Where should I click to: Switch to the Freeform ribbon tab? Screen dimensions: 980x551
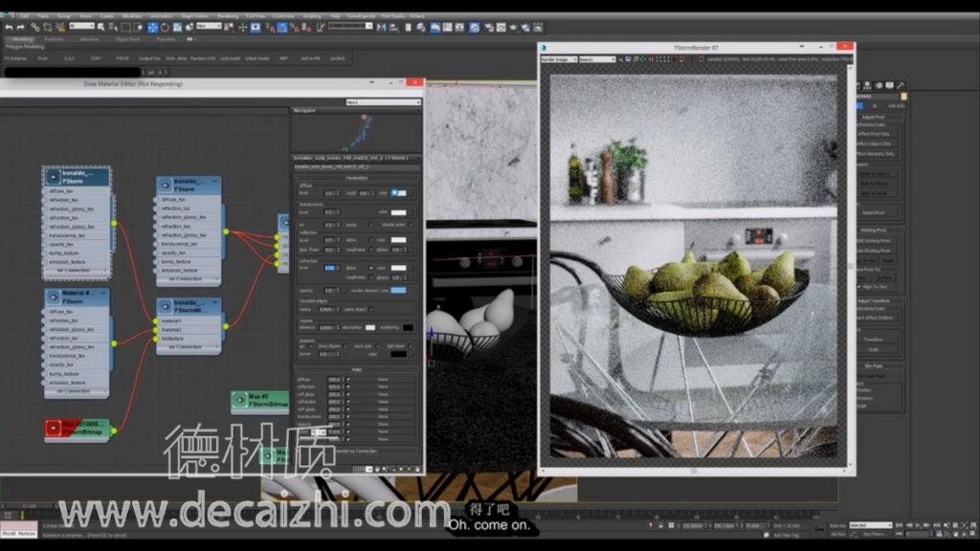54,38
